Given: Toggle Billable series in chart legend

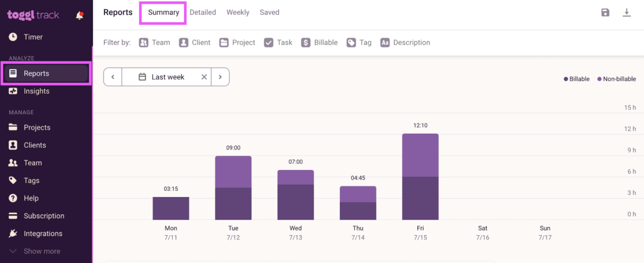Looking at the screenshot, I should pos(577,79).
